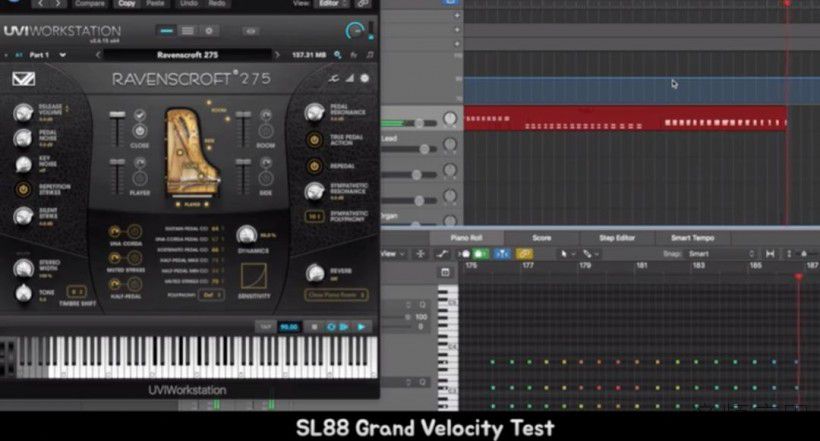The image size is (820, 441).
Task: Open Ravenscroft tuning wrench icon
Action: coord(334,78)
